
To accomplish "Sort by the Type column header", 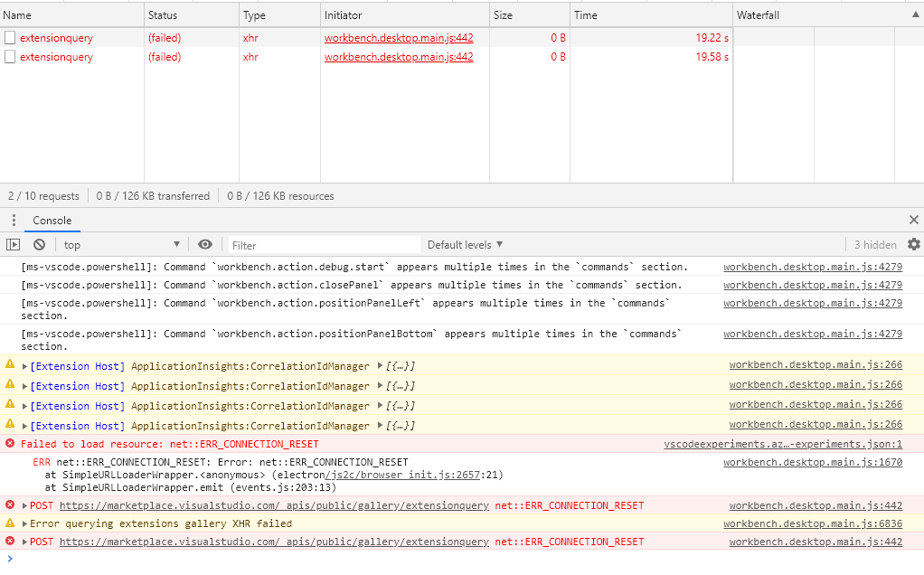I will click(280, 15).
